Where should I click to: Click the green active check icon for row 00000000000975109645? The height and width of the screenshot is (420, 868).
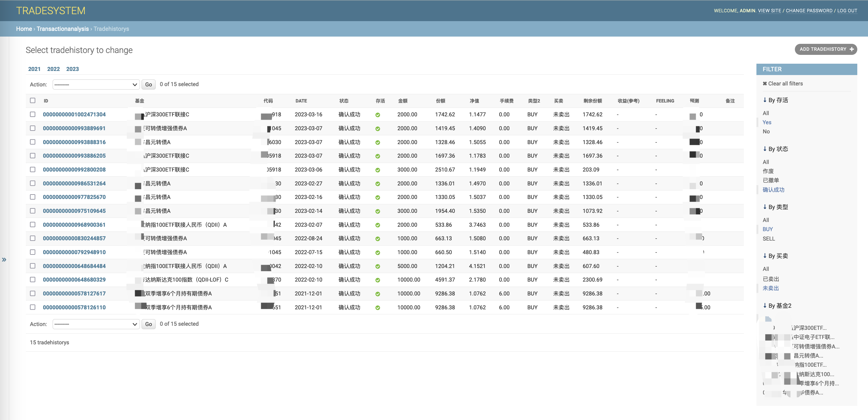tap(377, 211)
